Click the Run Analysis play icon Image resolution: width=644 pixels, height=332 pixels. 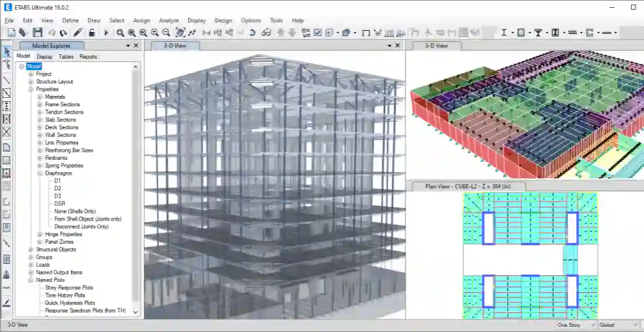[x=106, y=33]
